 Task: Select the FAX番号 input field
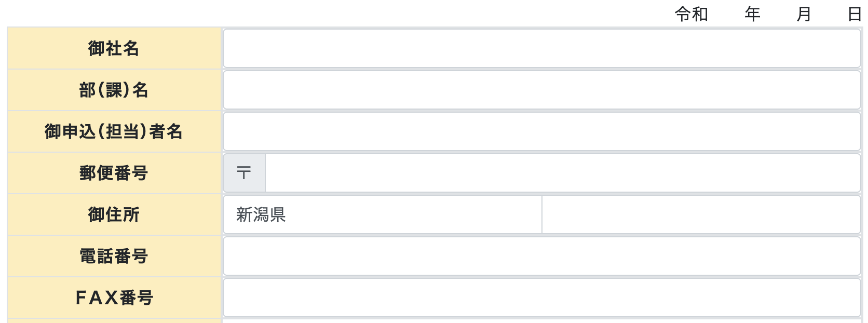(x=541, y=298)
